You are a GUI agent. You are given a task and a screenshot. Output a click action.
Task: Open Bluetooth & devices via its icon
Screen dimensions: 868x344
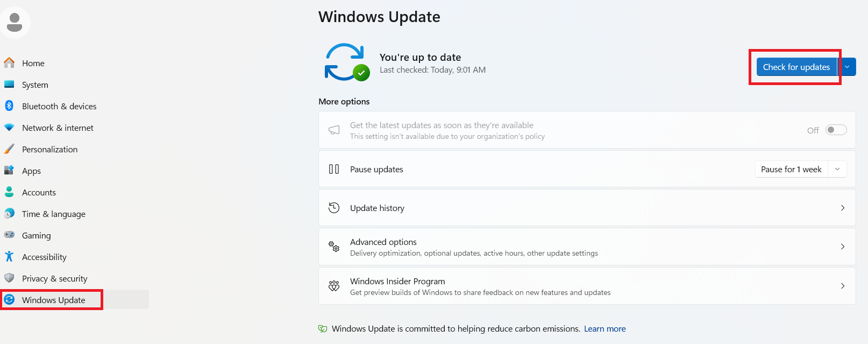[x=9, y=106]
